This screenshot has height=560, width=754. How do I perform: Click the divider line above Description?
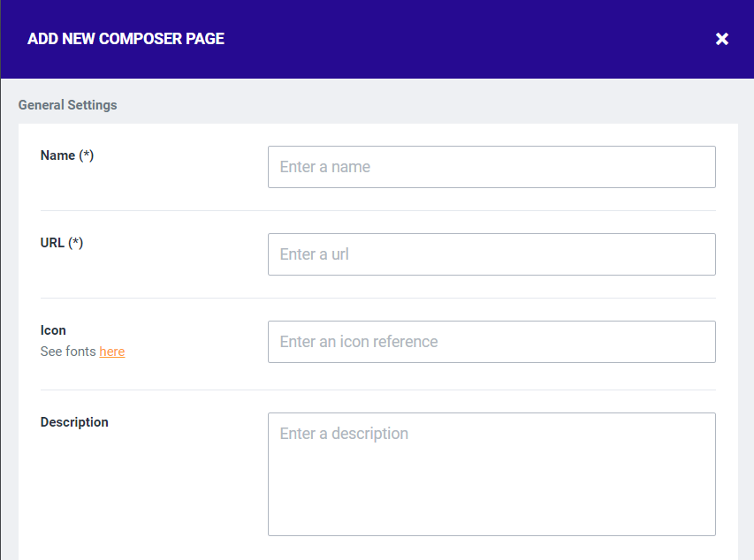click(x=377, y=390)
